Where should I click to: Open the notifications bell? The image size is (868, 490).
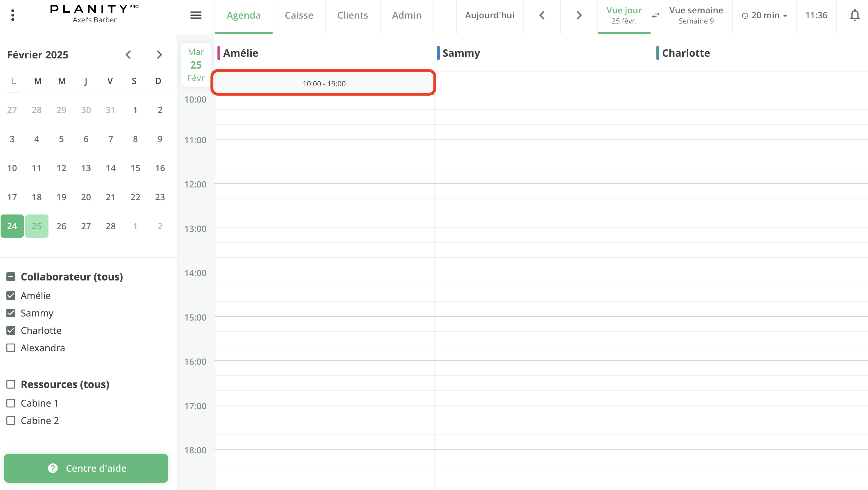pos(855,15)
